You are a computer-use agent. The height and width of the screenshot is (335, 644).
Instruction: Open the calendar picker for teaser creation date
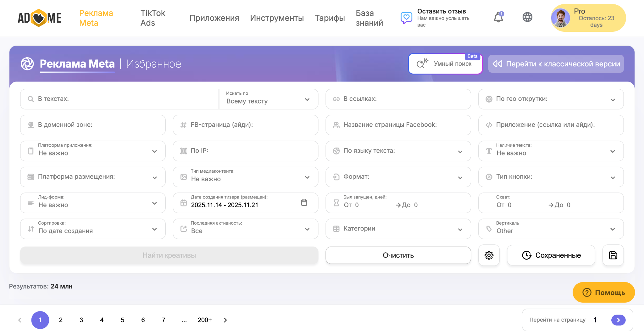point(304,203)
